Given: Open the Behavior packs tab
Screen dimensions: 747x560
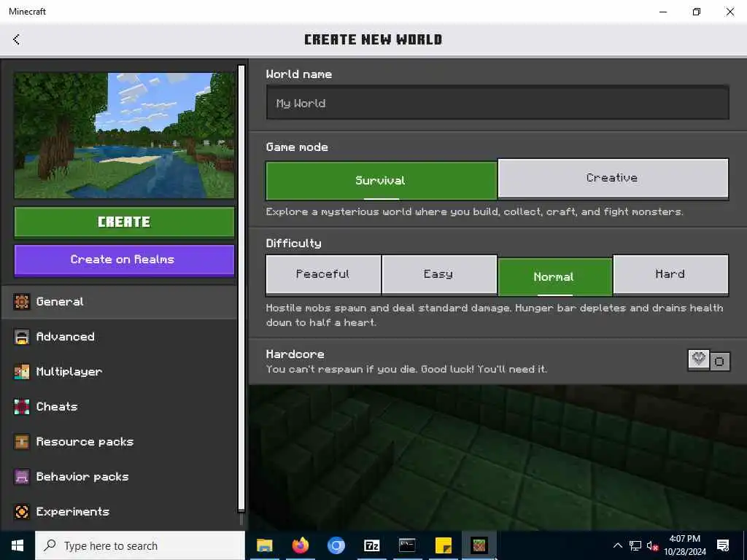Looking at the screenshot, I should [119, 477].
